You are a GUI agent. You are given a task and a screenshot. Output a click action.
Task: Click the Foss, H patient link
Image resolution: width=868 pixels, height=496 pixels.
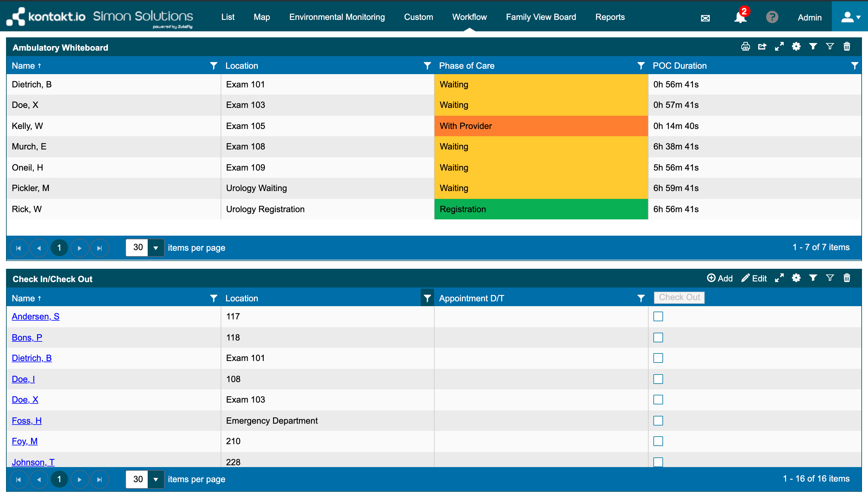[x=27, y=421]
